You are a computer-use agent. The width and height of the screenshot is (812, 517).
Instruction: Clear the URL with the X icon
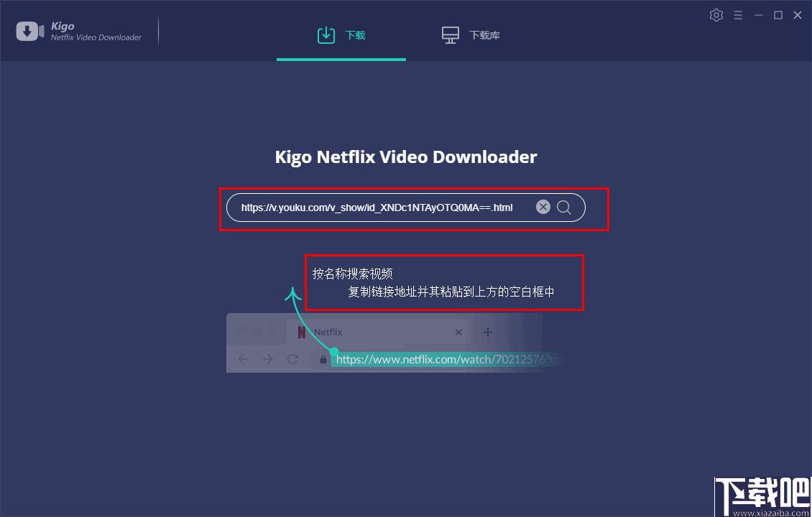tap(543, 207)
